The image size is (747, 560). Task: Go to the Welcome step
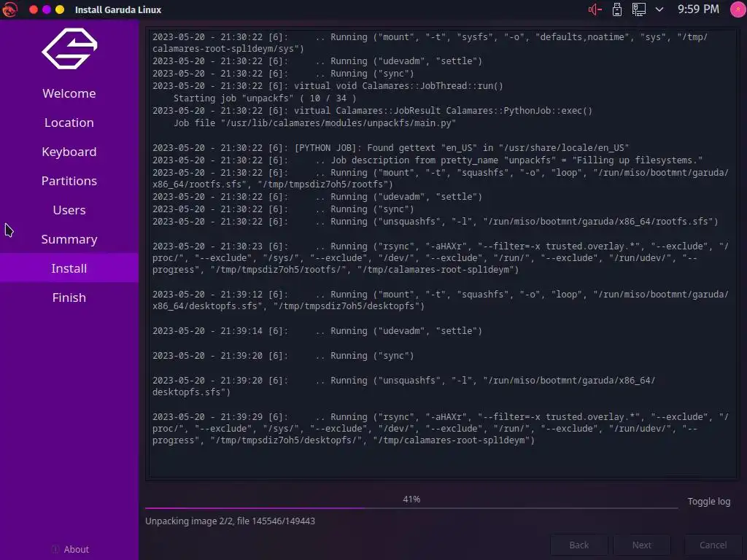click(69, 93)
